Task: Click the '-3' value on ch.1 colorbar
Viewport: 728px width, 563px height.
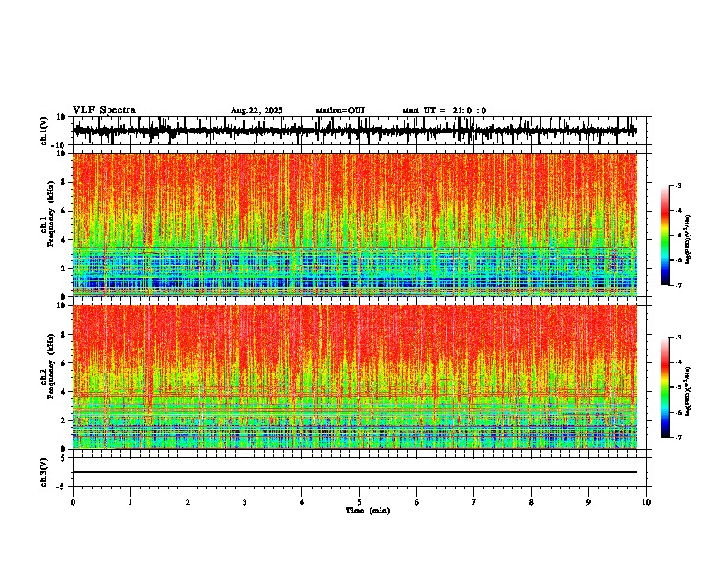Action: [677, 185]
